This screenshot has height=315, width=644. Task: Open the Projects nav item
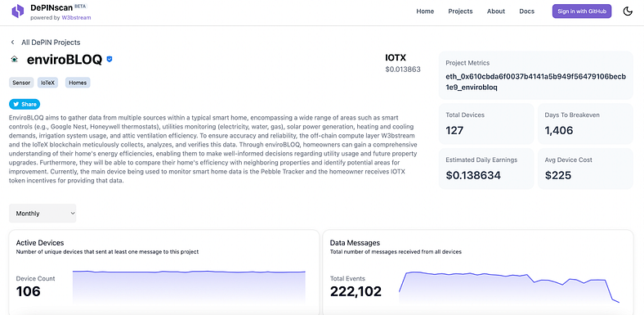coord(460,11)
